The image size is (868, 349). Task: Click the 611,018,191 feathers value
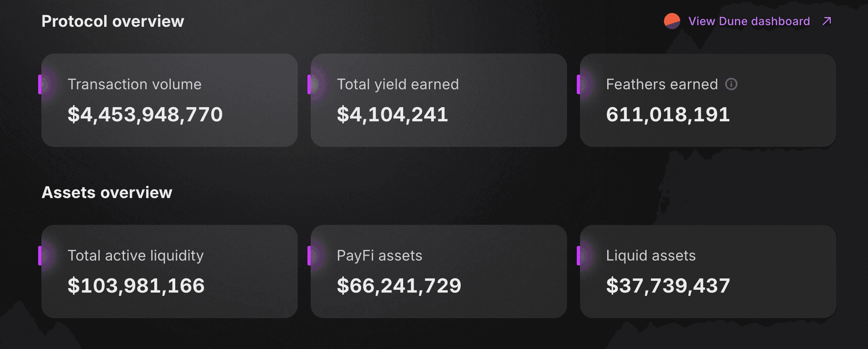(x=668, y=114)
